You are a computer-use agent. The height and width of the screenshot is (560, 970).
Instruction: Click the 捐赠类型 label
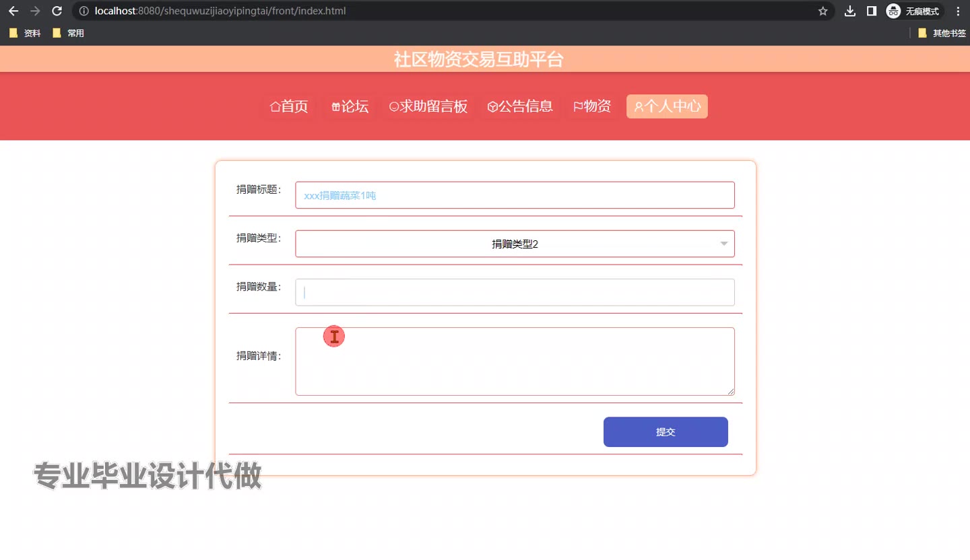(x=259, y=238)
